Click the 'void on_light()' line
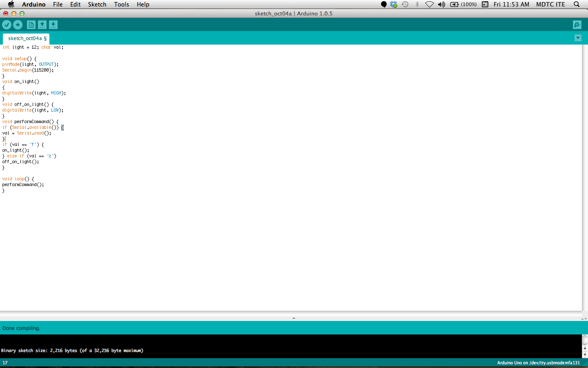The width and height of the screenshot is (588, 368). [20, 82]
